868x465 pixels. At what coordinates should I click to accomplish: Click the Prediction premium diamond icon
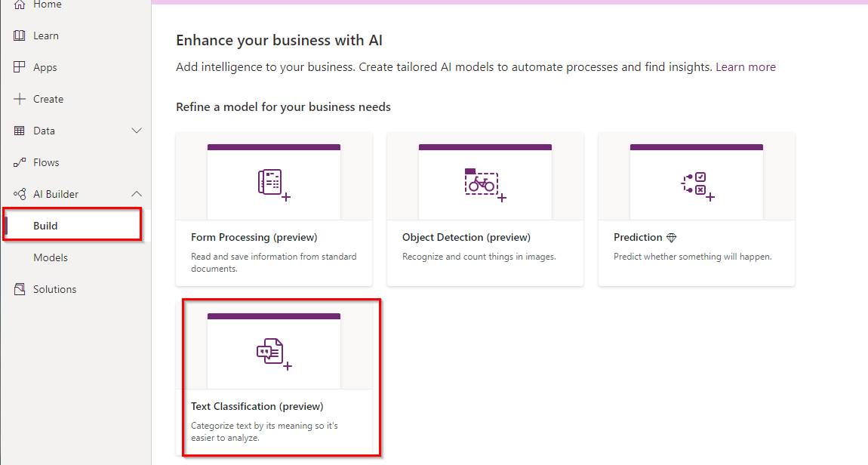click(672, 238)
